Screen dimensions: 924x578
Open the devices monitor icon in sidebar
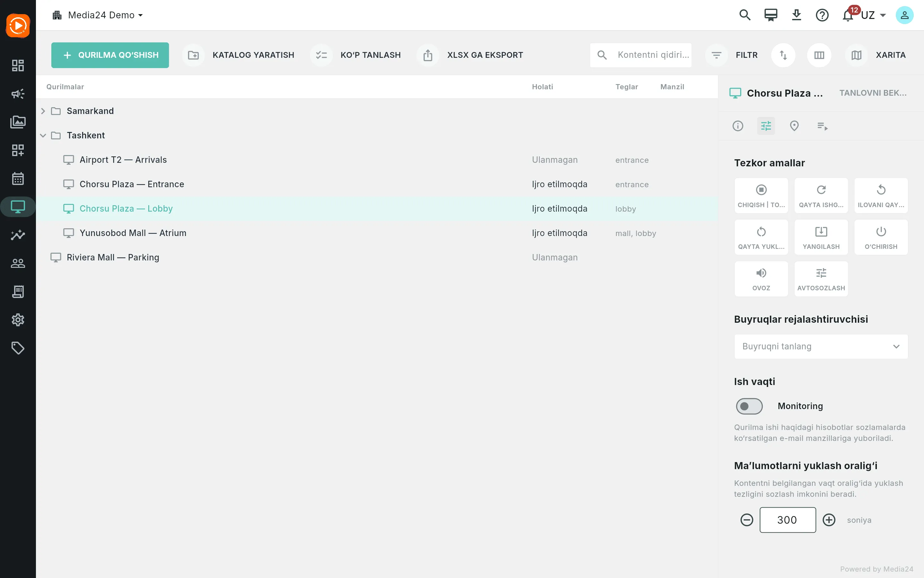click(x=18, y=207)
